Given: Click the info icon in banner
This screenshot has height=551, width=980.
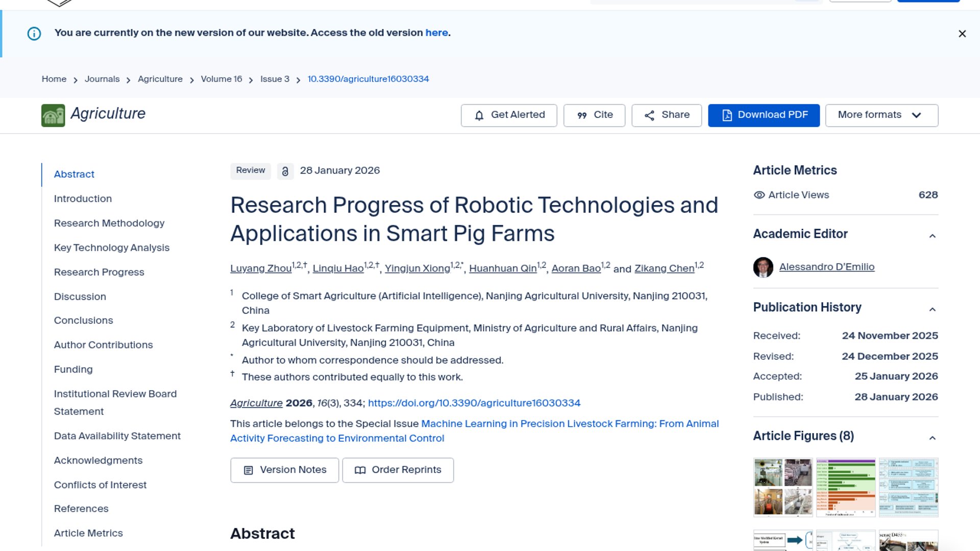Looking at the screenshot, I should pos(34,34).
